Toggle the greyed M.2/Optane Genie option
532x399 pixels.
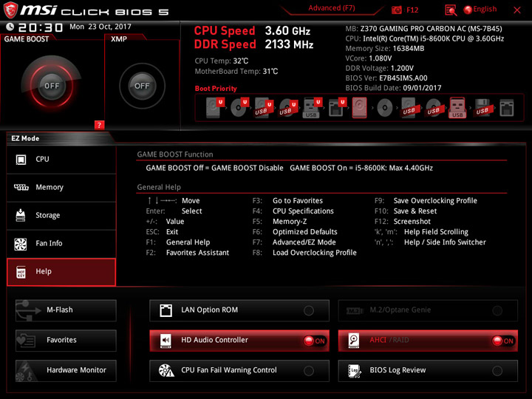click(428, 310)
